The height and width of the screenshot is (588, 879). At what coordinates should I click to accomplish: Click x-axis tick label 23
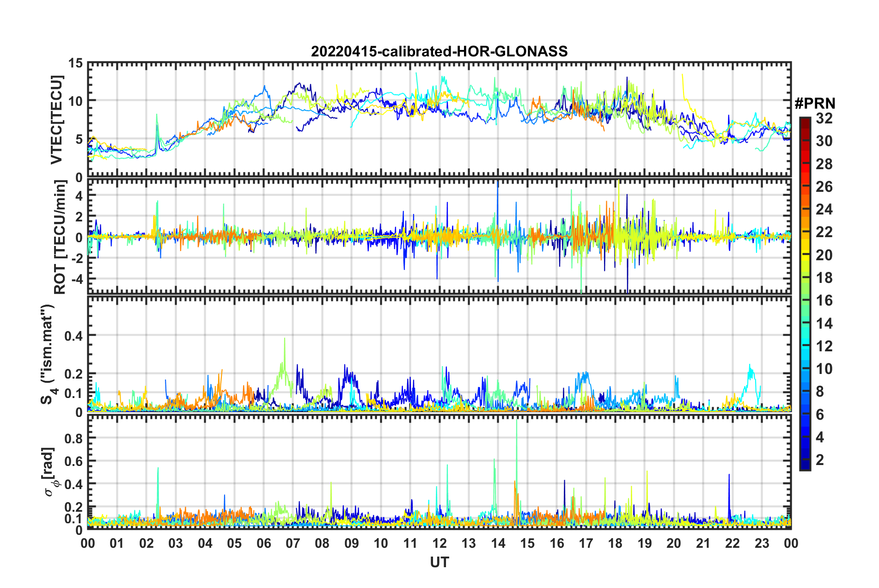click(762, 543)
